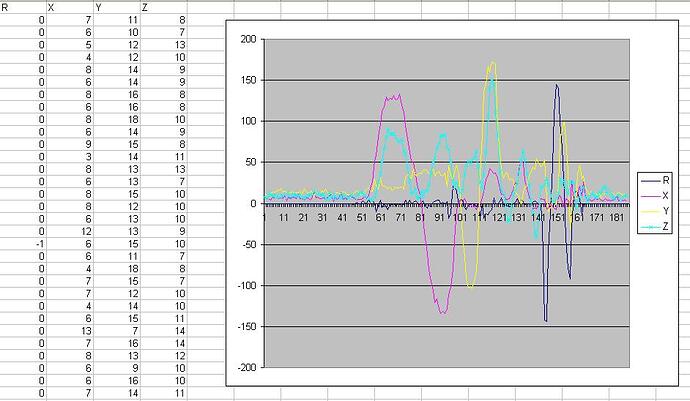The height and width of the screenshot is (401, 690).
Task: Click the -200 label on chart value axis
Action: click(x=247, y=367)
